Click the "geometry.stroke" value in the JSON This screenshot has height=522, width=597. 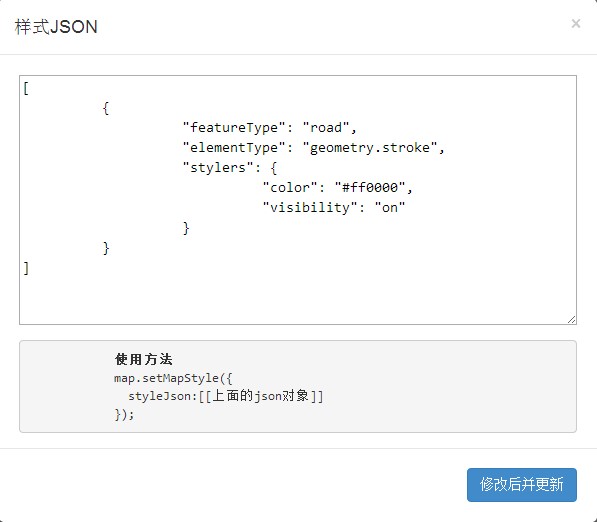373,148
